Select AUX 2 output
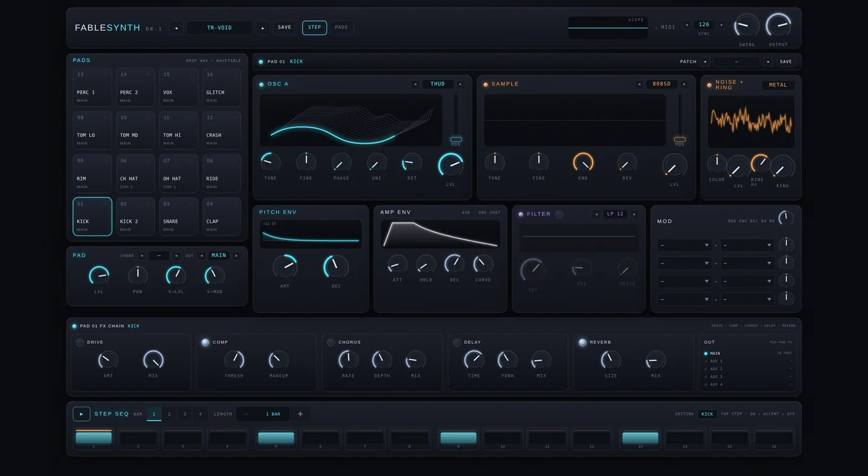This screenshot has height=476, width=868. coord(716,369)
